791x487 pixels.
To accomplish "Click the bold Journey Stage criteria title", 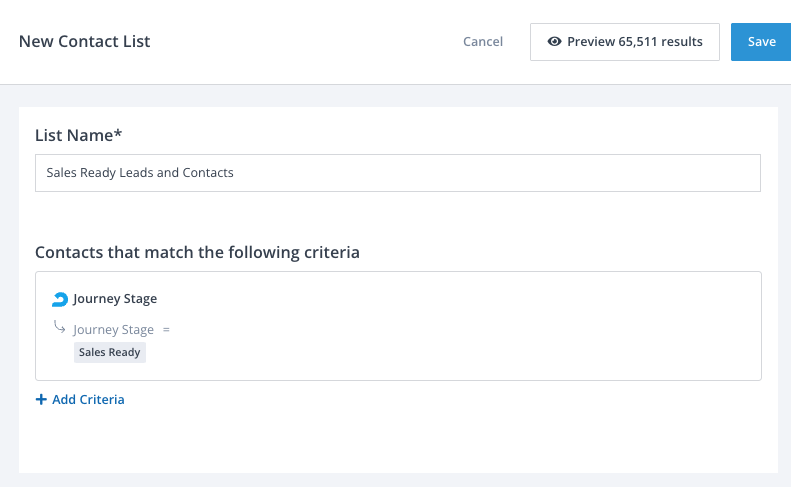I will 115,299.
